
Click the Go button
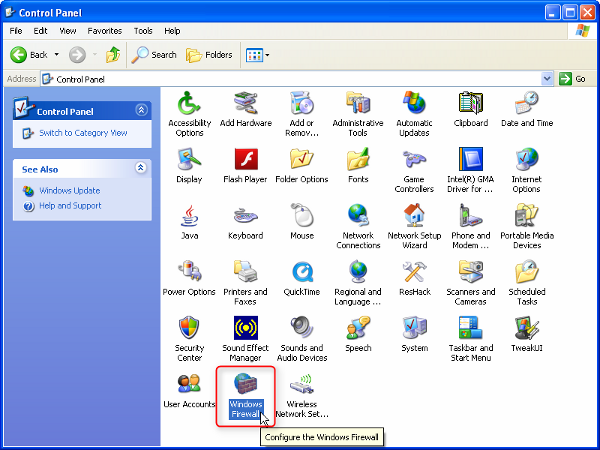572,79
